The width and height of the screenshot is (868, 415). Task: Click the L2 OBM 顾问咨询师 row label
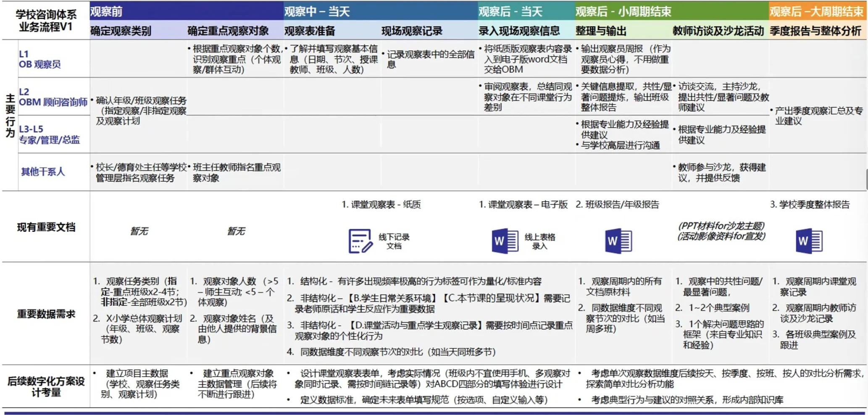[53, 97]
